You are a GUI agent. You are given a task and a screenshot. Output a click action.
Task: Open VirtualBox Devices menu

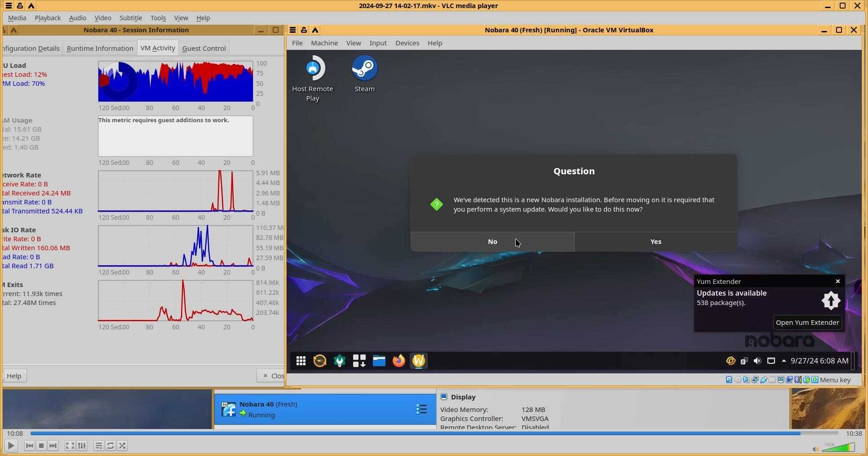pyautogui.click(x=407, y=43)
